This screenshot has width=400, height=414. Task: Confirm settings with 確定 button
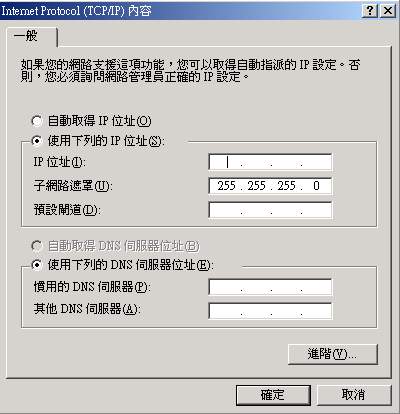[x=273, y=395]
